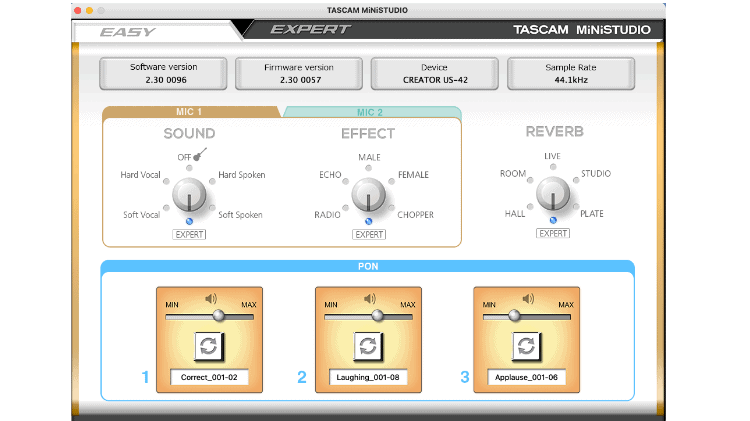Click the EFFECT rotary knob

click(x=368, y=195)
